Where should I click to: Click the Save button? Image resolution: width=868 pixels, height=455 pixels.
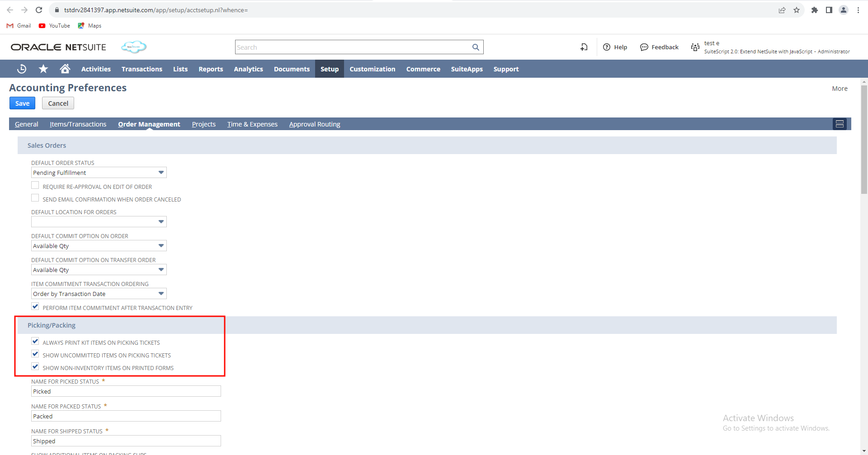(x=22, y=103)
